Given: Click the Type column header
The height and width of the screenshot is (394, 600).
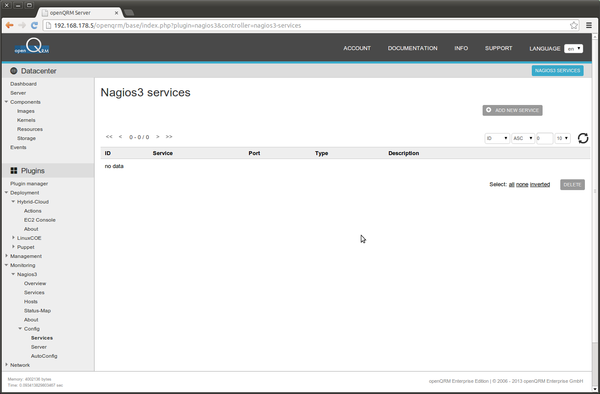Looking at the screenshot, I should tap(321, 153).
